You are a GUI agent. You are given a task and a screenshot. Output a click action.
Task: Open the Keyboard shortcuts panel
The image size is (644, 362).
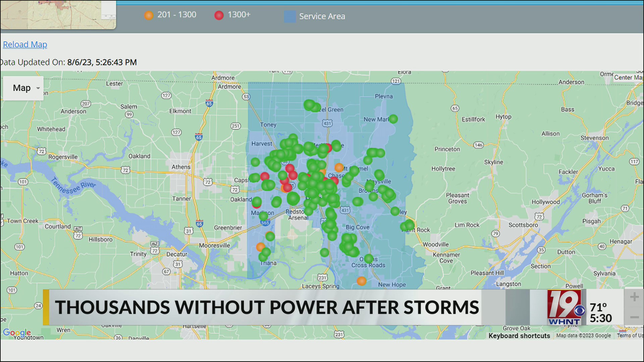coord(519,336)
